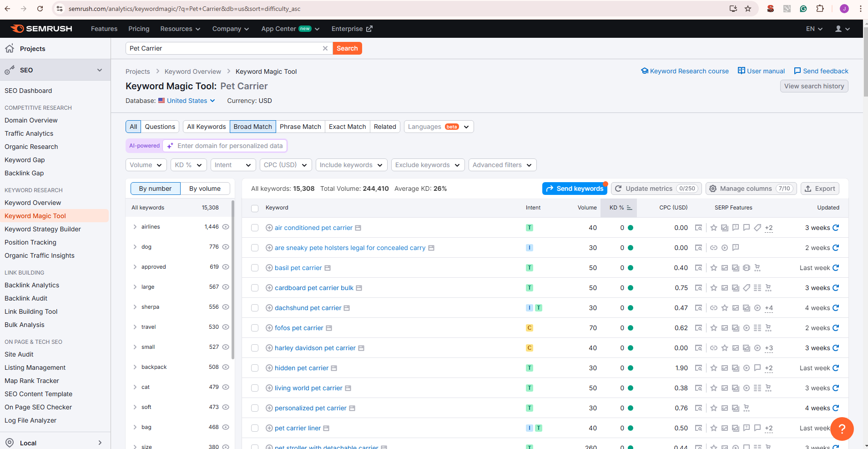Screen dimensions: 868x449
Task: Expand the sherpa keyword group
Action: [x=135, y=307]
